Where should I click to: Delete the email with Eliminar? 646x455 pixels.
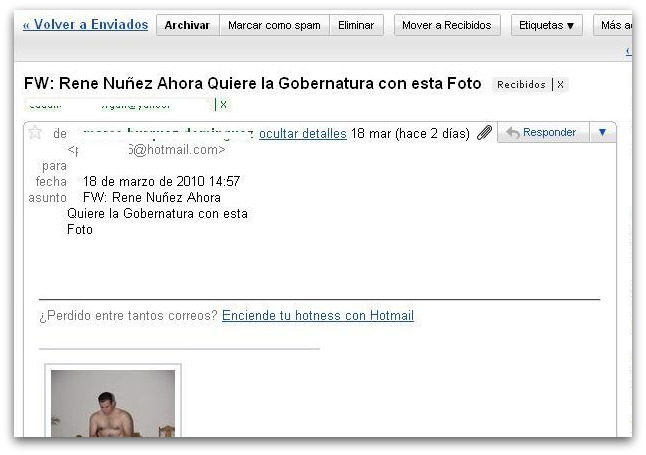356,25
